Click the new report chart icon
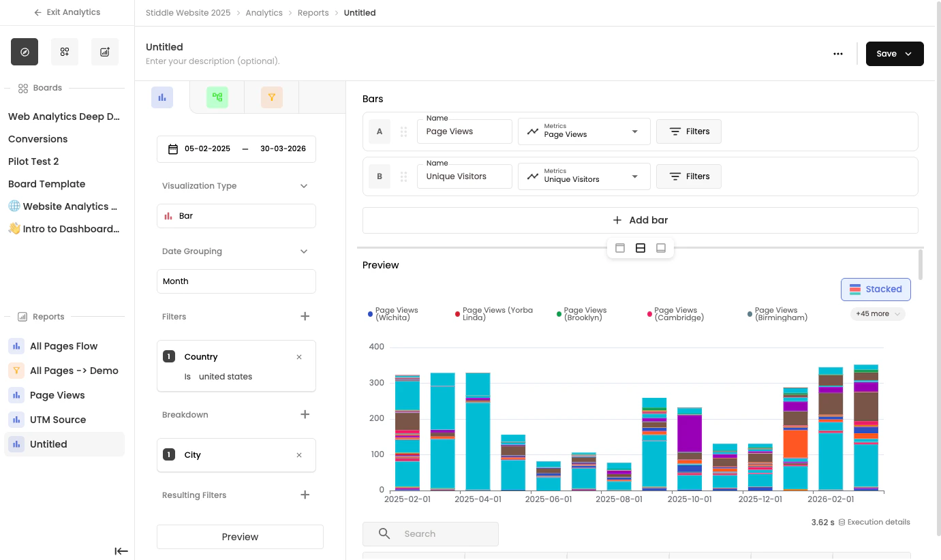The height and width of the screenshot is (560, 941). [105, 52]
